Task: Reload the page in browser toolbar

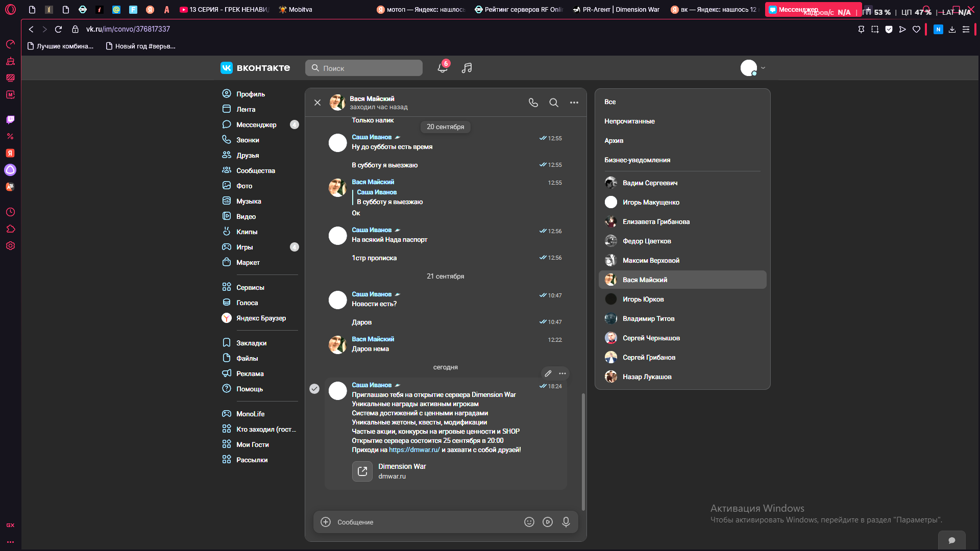Action: (58, 29)
